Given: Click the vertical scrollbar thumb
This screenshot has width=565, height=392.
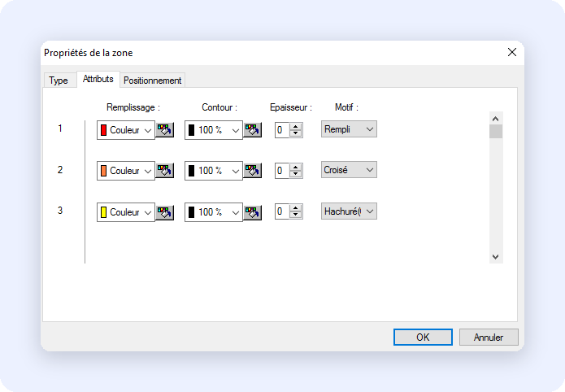Looking at the screenshot, I should pos(496,132).
